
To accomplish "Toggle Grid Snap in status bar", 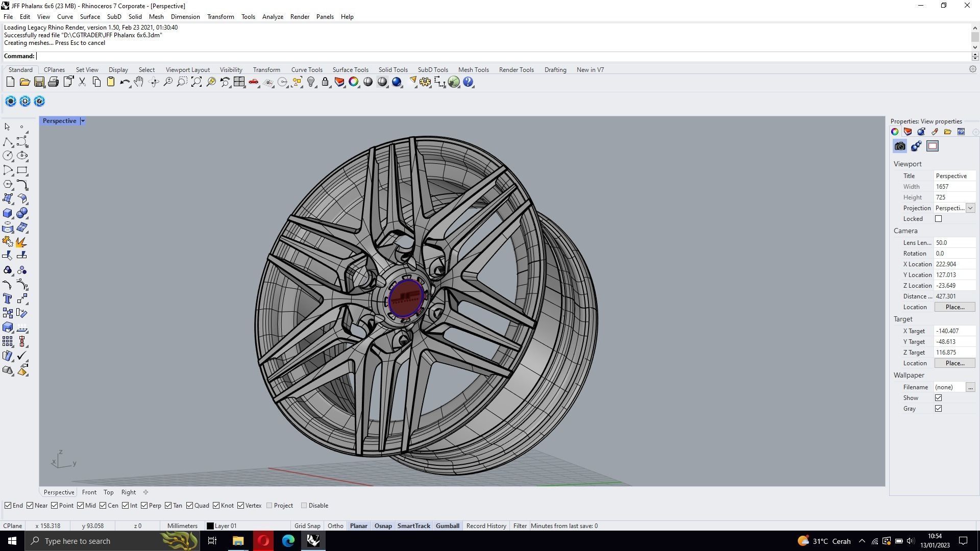I will pos(307,526).
